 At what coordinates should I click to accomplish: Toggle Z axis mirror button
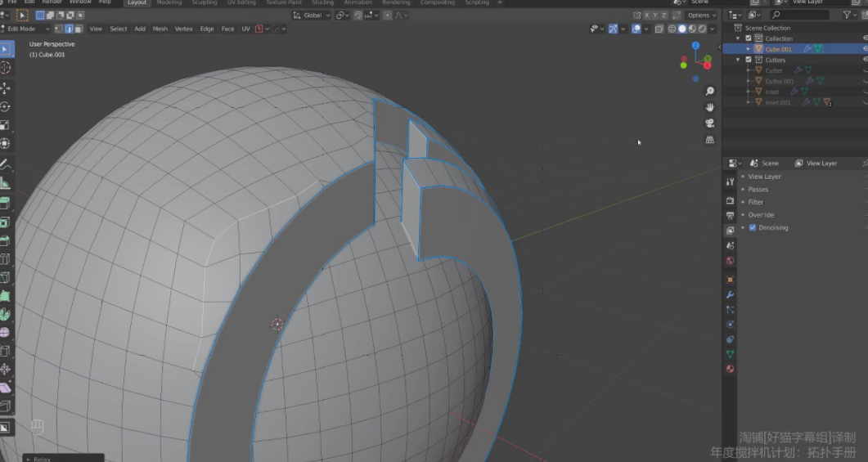[x=664, y=16]
